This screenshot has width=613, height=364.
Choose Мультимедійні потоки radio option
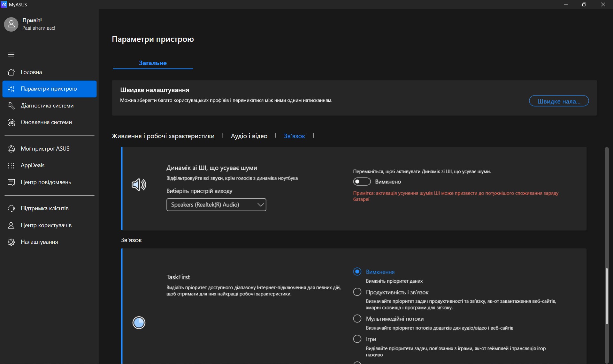point(357,319)
